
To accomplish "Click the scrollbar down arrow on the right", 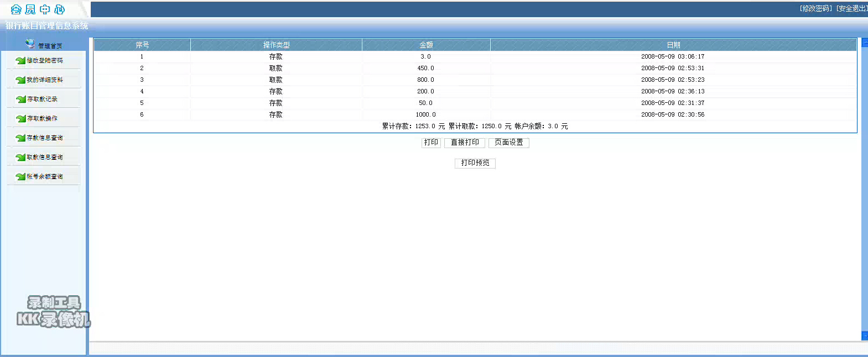I will point(865,335).
